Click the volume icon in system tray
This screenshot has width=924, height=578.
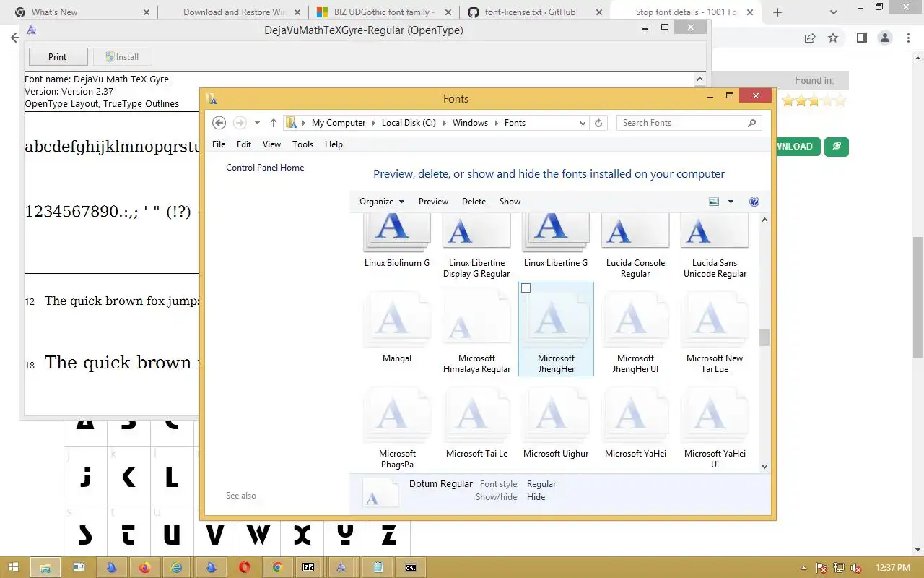point(856,568)
